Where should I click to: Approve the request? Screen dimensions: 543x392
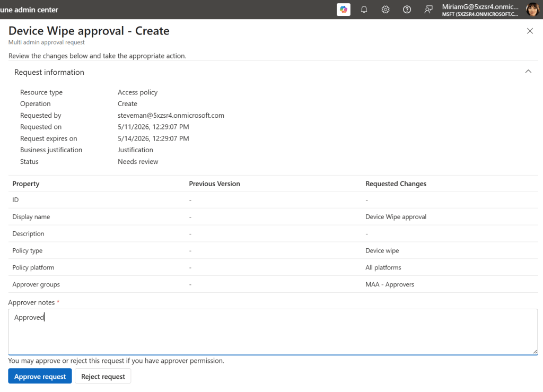40,377
